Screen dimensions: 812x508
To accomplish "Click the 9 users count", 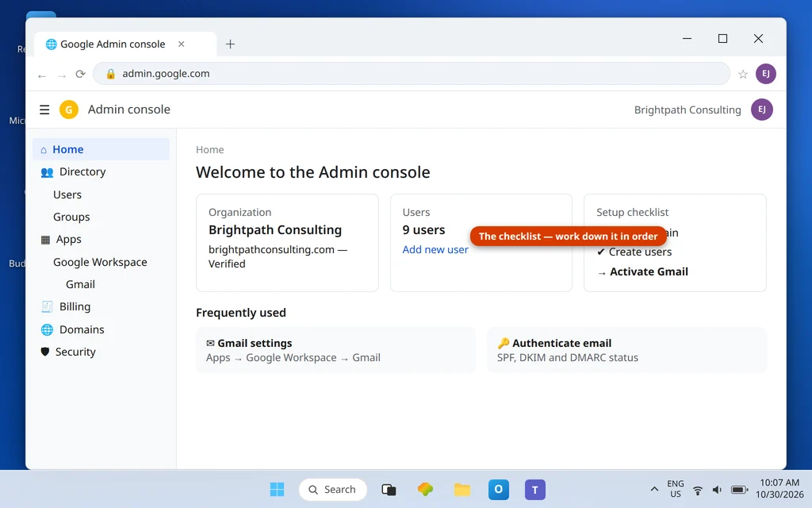I will click(x=423, y=229).
